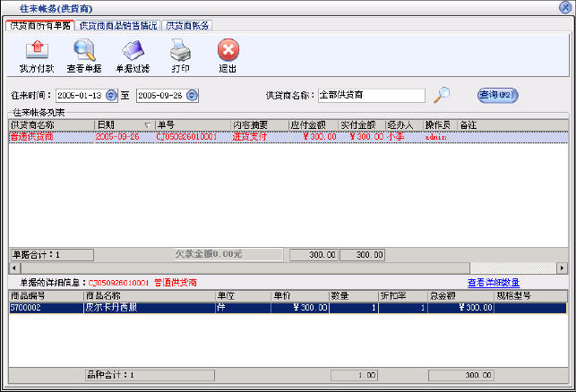Click the 查询 query button
576x392 pixels.
(498, 94)
